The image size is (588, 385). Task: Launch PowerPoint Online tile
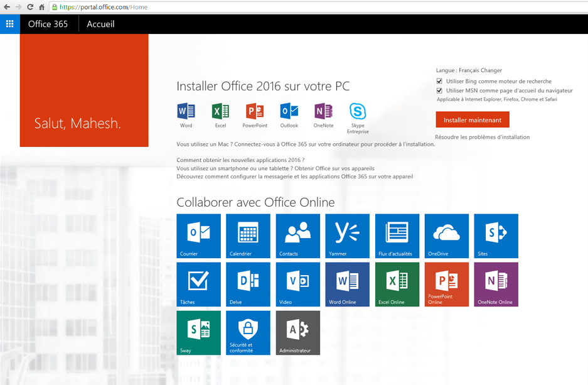click(x=447, y=285)
